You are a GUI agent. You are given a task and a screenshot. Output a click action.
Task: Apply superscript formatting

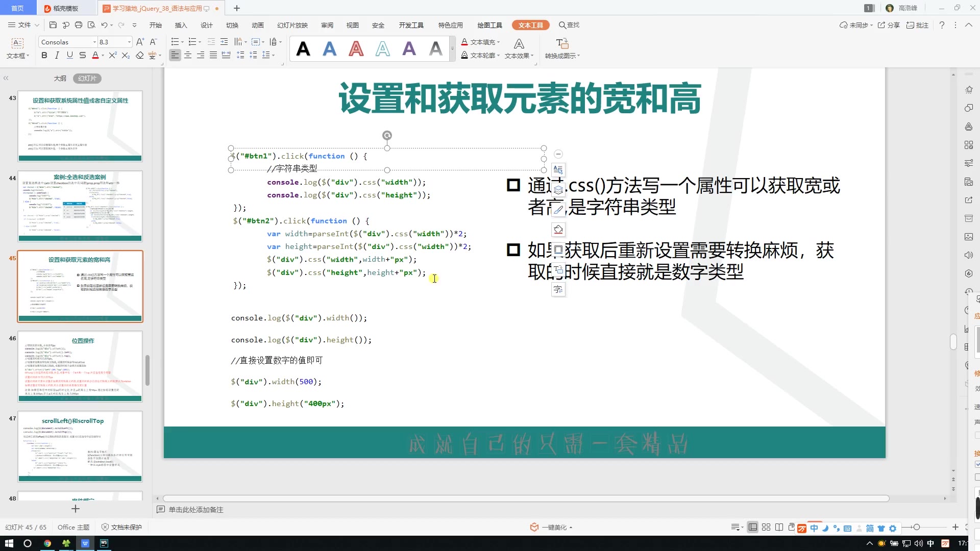coord(112,55)
